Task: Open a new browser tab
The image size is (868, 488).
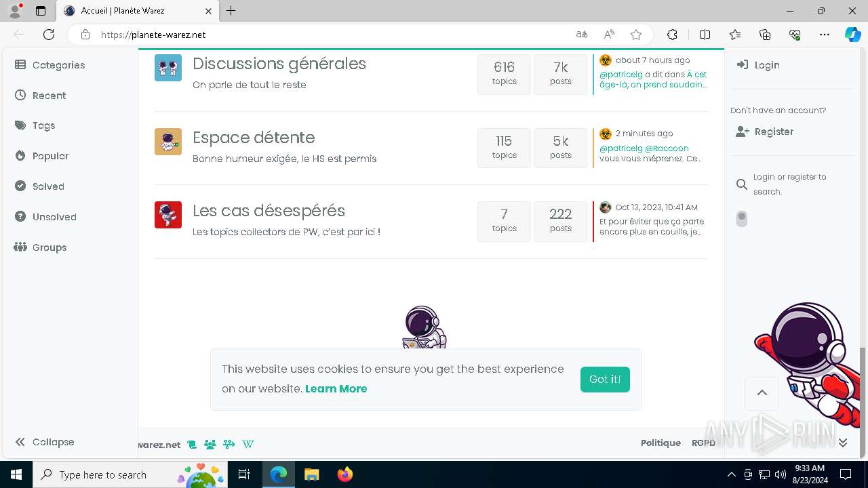Action: coord(231,11)
